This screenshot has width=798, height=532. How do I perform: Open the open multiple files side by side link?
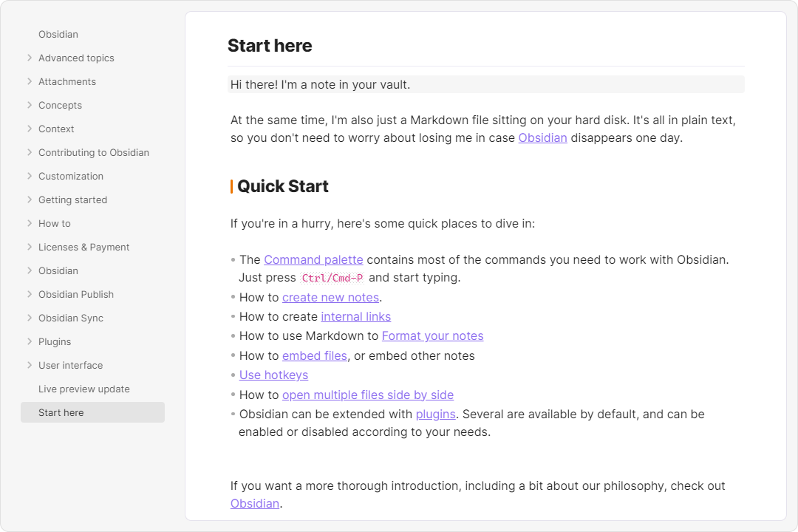point(368,395)
